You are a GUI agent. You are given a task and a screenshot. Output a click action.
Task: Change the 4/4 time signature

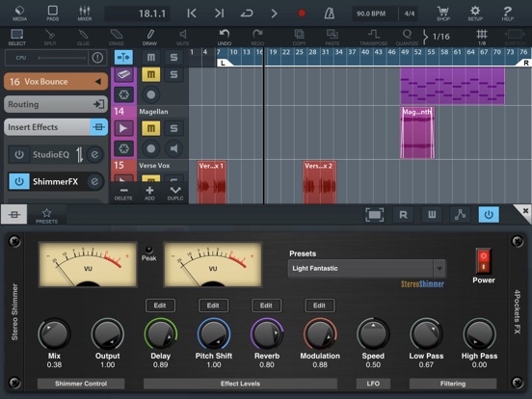410,13
